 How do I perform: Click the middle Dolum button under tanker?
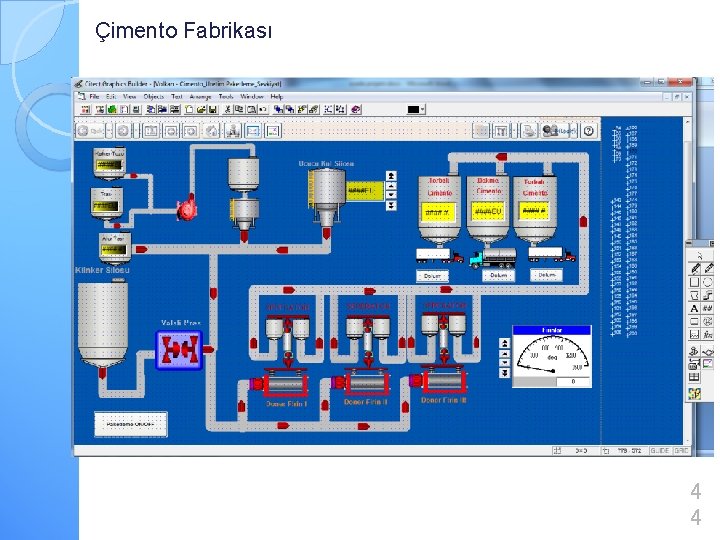coord(499,276)
